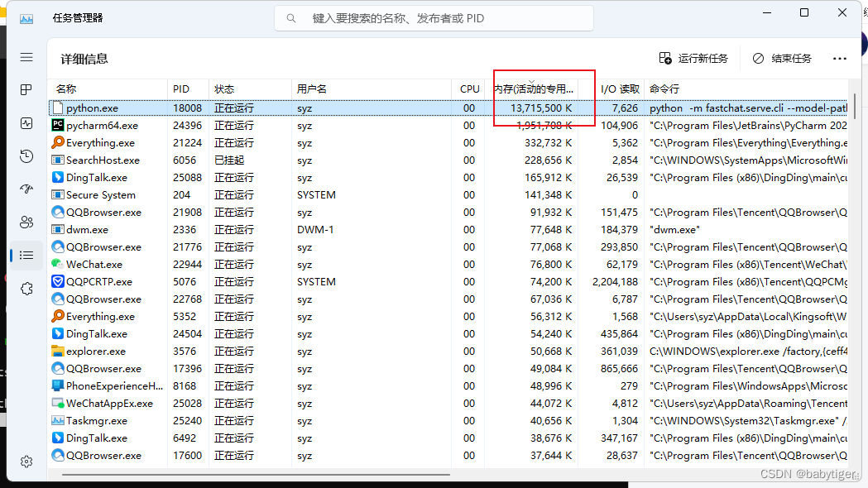
Task: Click the WeChat.exe process icon
Action: tap(58, 265)
